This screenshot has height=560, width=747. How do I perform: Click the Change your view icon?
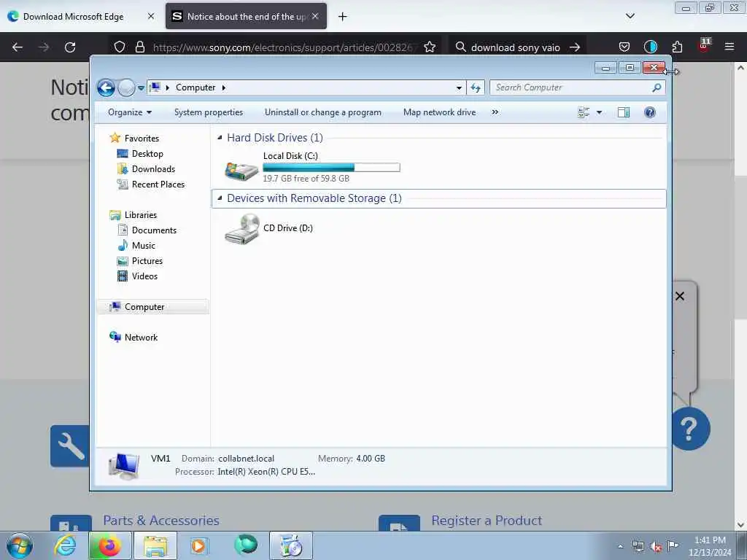pyautogui.click(x=584, y=112)
